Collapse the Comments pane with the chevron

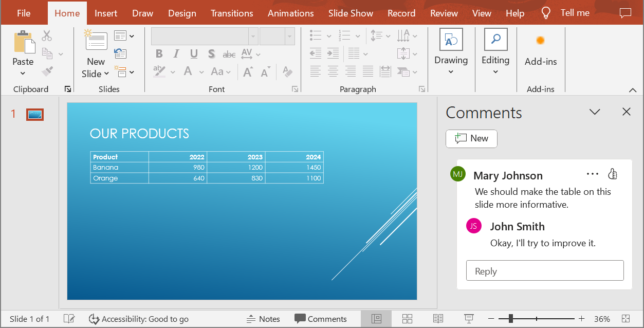tap(595, 112)
